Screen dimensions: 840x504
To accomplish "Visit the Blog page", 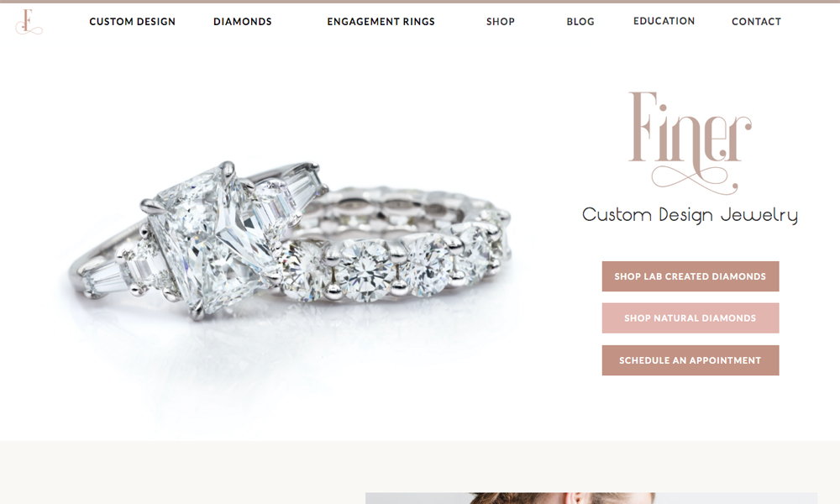I will coord(580,22).
